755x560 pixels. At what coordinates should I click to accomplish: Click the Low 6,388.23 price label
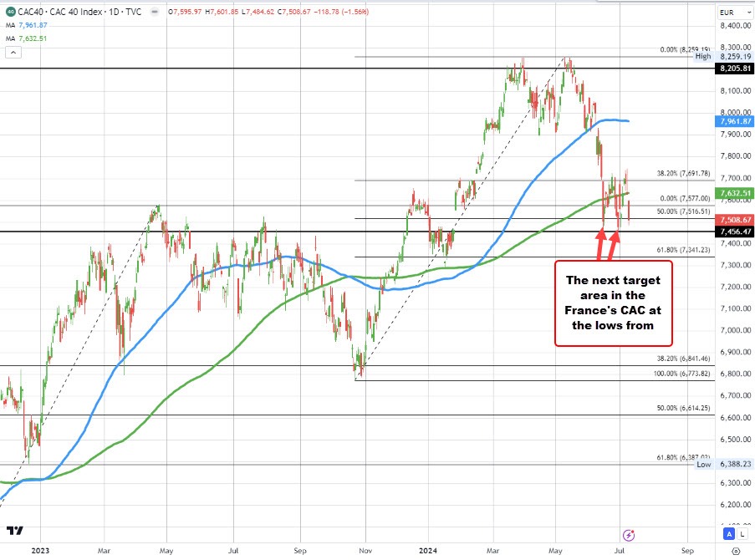pos(724,464)
